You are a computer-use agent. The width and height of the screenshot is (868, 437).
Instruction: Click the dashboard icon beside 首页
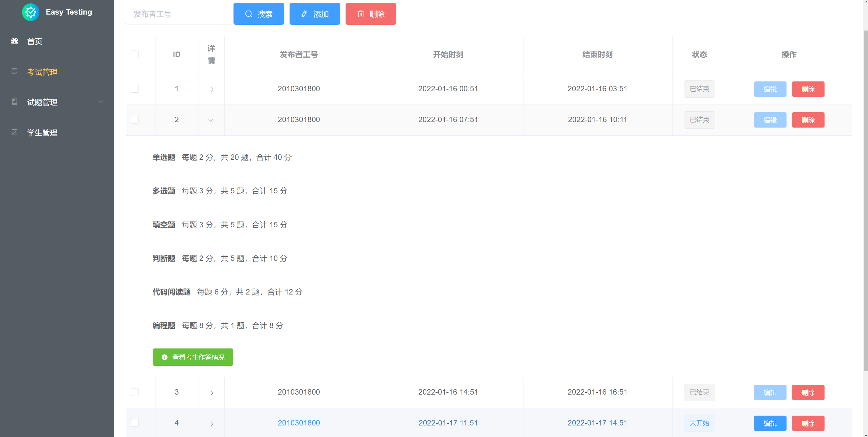point(15,41)
